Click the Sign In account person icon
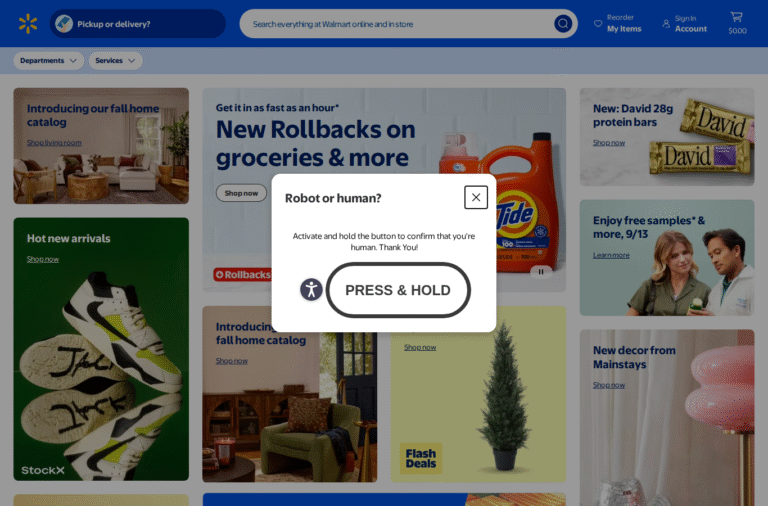 click(666, 24)
